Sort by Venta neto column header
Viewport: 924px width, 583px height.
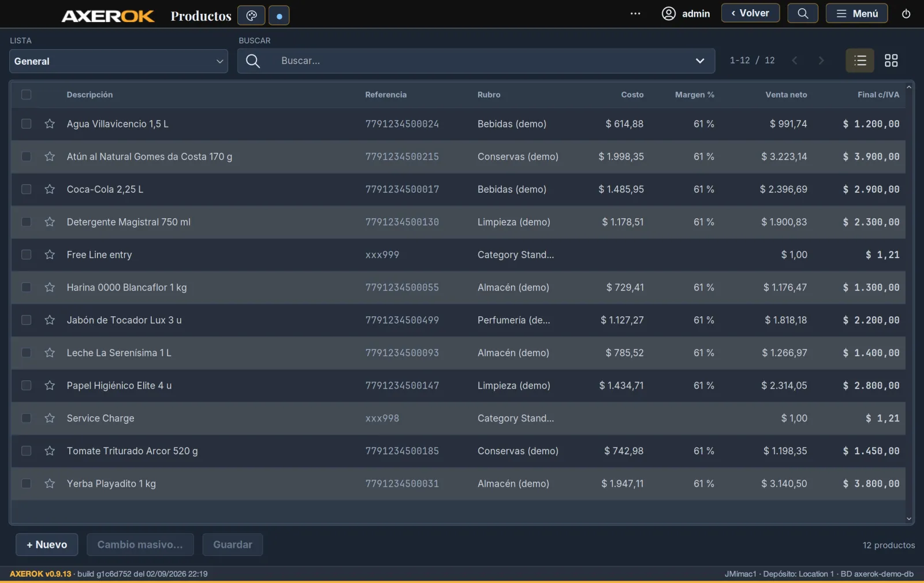click(x=787, y=95)
